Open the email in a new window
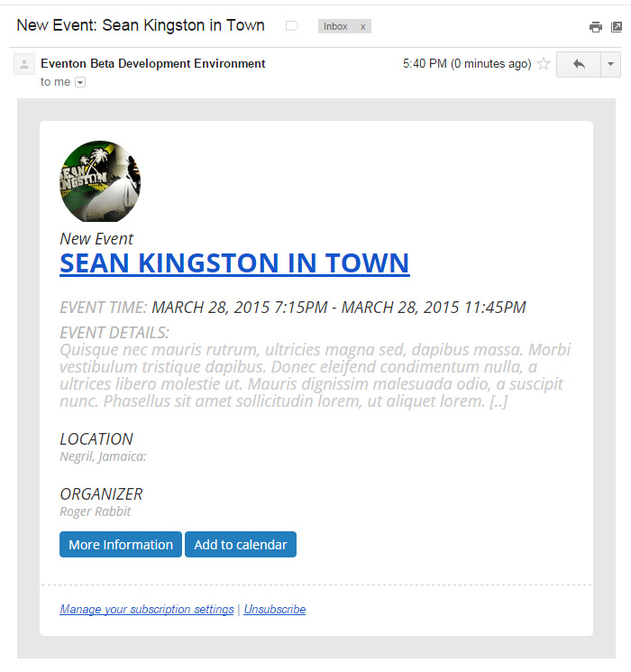This screenshot has height=672, width=631. [617, 27]
